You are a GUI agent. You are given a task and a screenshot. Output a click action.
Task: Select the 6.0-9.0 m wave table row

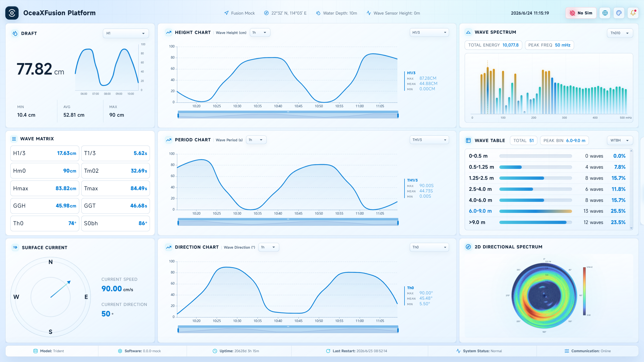pyautogui.click(x=547, y=211)
